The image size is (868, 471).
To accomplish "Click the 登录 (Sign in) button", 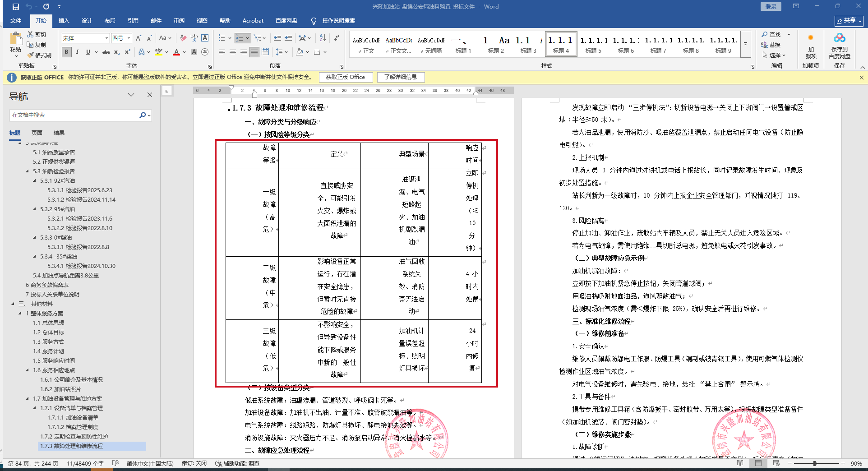I will point(771,7).
